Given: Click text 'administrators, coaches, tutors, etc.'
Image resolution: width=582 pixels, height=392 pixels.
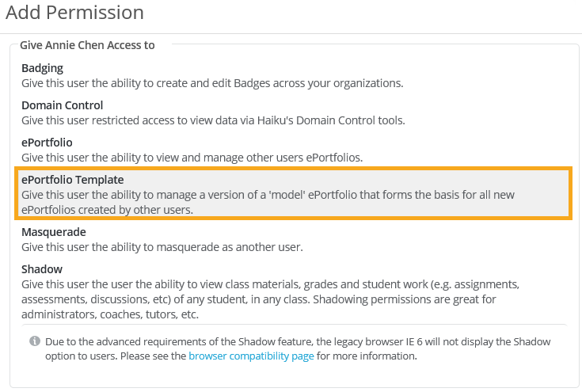Looking at the screenshot, I should pos(110,314).
